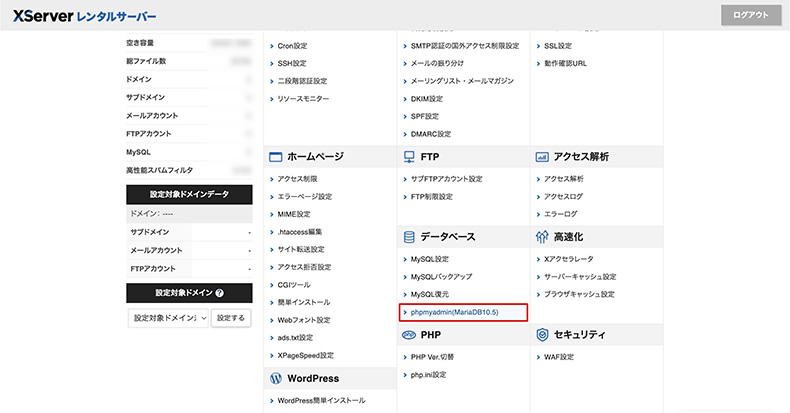790x413 pixels.
Task: Click the ホームページ section window icon
Action: (x=275, y=157)
